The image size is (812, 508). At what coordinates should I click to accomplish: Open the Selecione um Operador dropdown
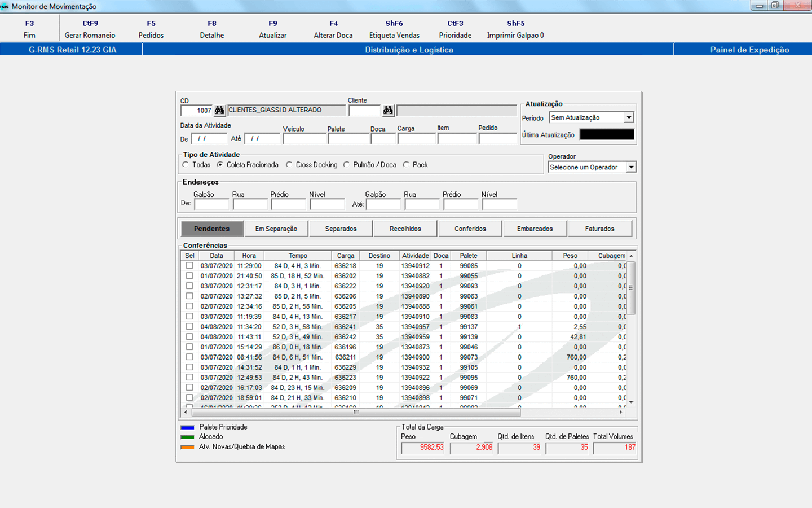pyautogui.click(x=631, y=167)
